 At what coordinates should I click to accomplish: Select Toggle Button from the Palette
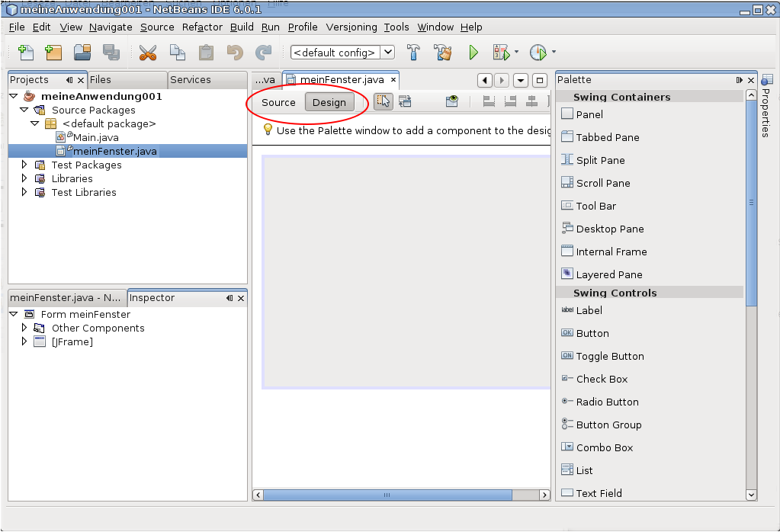(609, 356)
